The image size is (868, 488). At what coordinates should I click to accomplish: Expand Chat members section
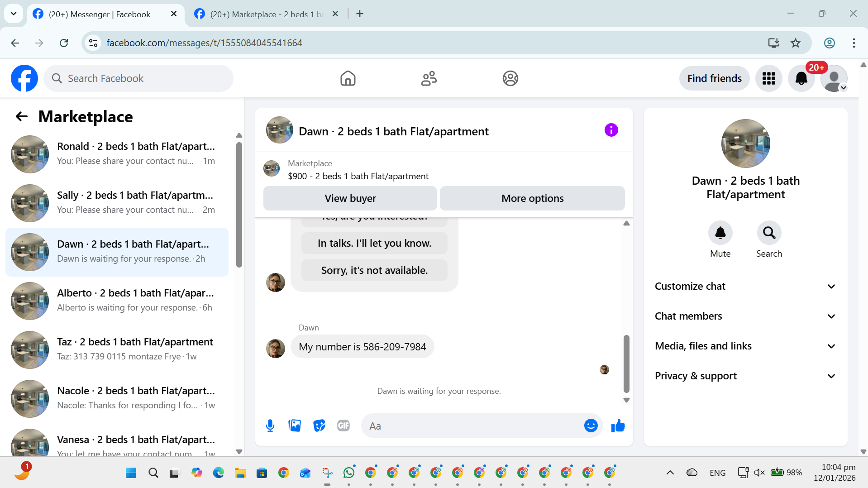(745, 316)
